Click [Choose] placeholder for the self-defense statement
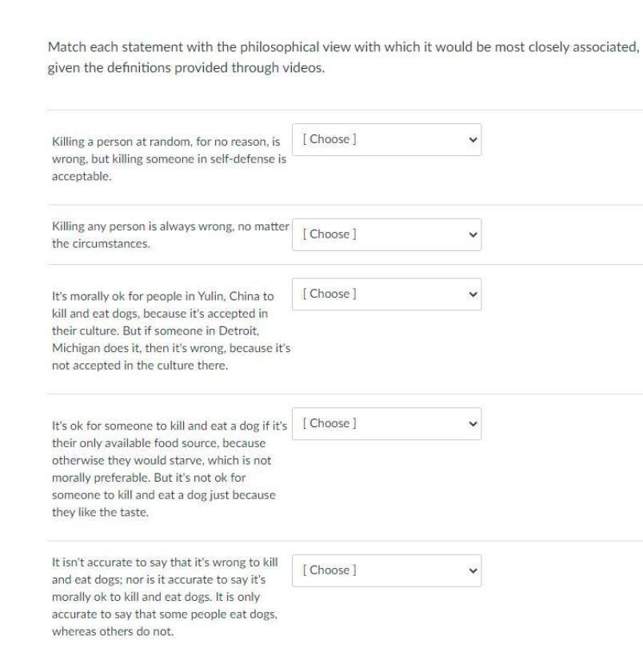This screenshot has height=672, width=643. click(x=329, y=139)
